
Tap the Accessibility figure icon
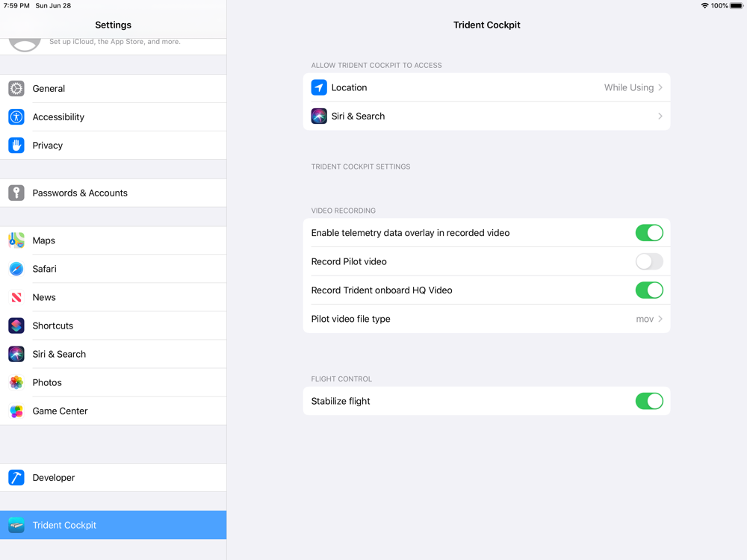coord(16,117)
